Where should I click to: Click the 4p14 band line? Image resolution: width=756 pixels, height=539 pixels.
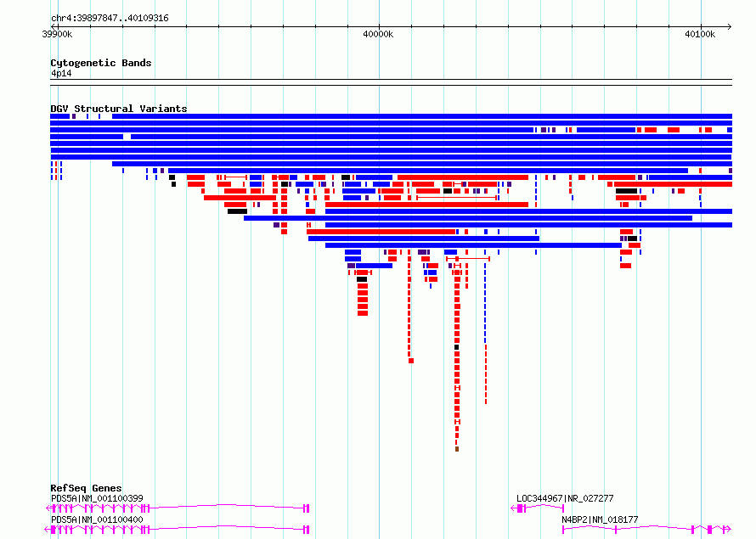(391, 82)
